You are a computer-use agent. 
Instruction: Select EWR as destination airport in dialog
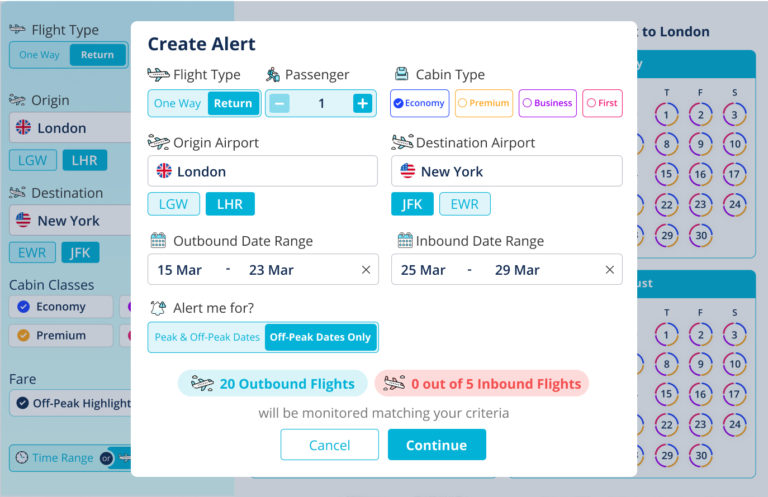click(465, 204)
